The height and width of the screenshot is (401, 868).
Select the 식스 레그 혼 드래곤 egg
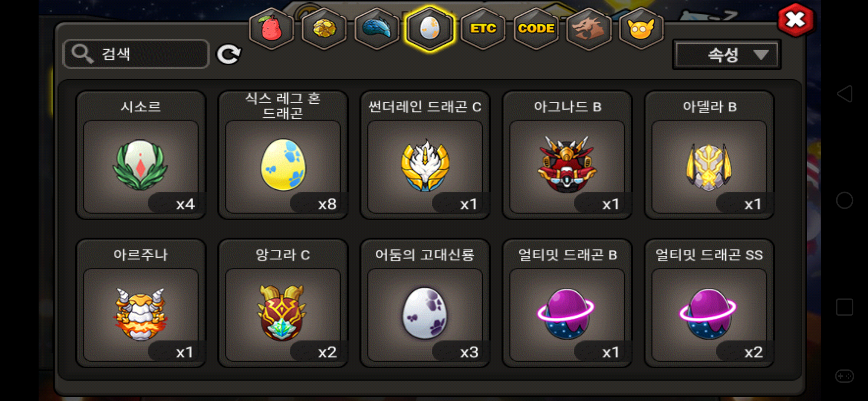(283, 155)
